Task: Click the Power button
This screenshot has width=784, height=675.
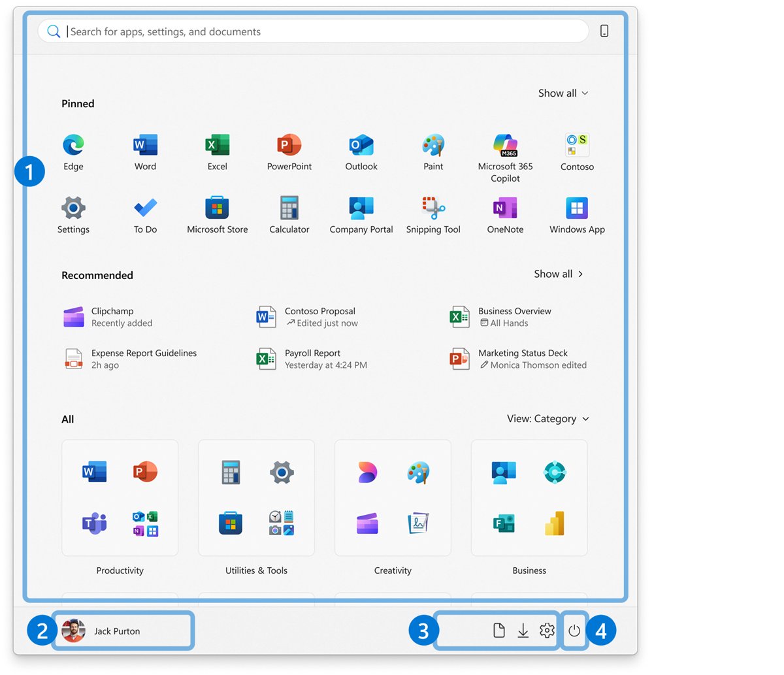Action: point(574,631)
